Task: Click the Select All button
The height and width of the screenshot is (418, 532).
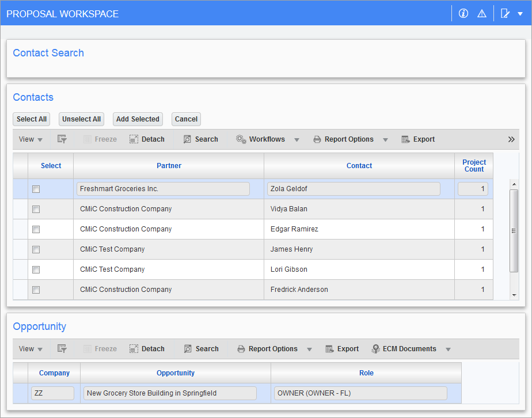Action: [31, 119]
